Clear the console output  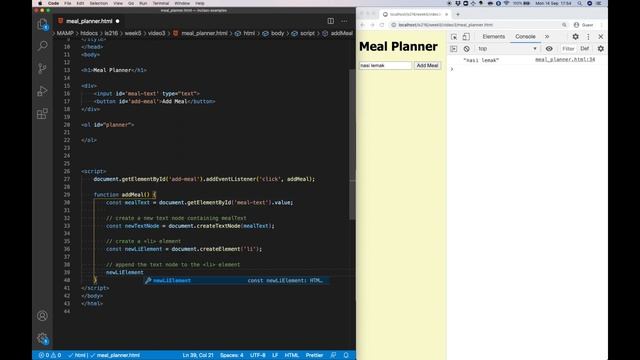click(x=467, y=49)
